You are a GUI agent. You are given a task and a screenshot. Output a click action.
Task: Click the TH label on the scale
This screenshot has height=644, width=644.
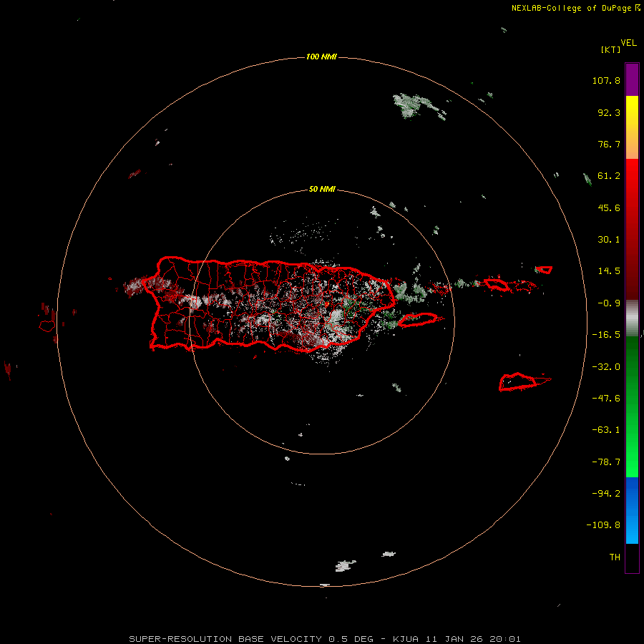click(615, 557)
